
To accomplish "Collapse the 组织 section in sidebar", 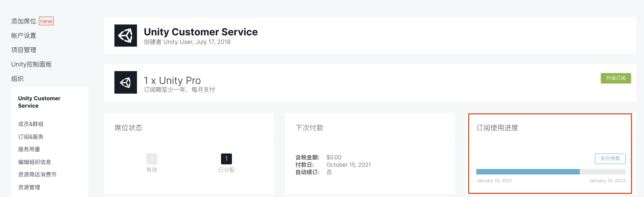I will (18, 79).
